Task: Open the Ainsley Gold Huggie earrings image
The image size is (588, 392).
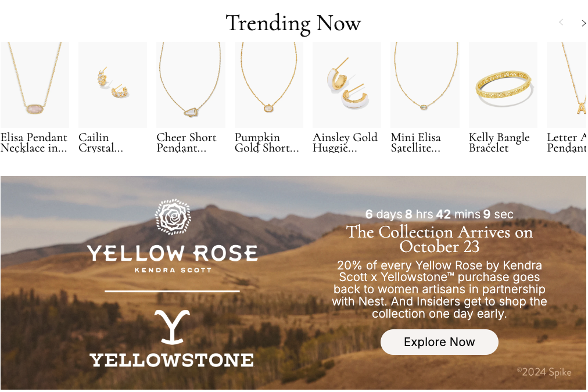Action: (x=347, y=85)
